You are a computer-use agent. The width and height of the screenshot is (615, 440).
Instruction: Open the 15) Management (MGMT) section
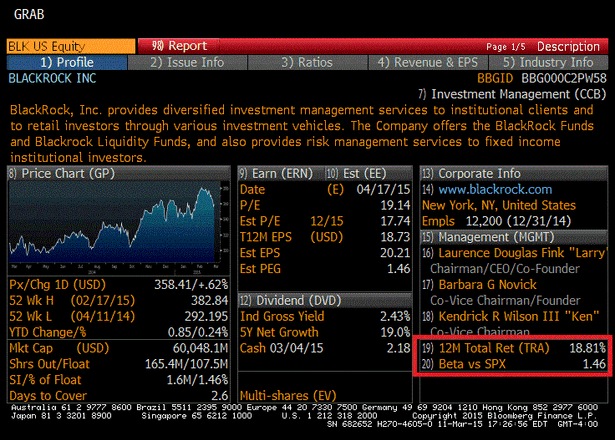tap(513, 237)
